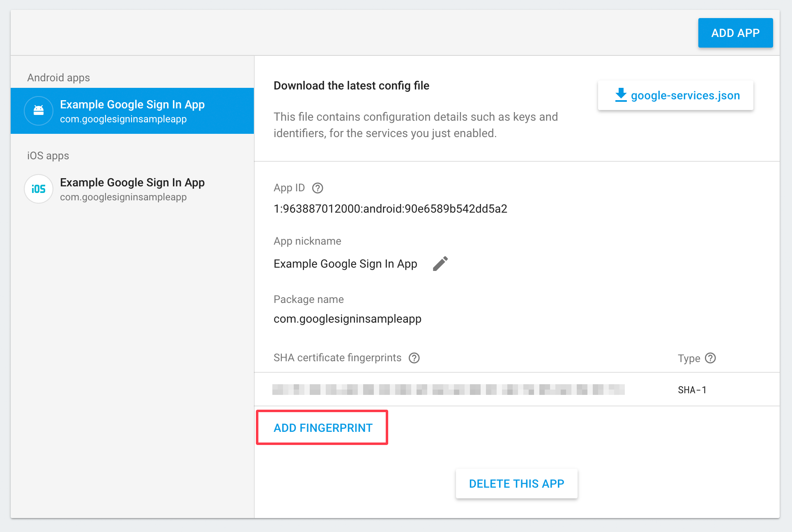
Task: Click 'Download the latest config file' heading
Action: [351, 85]
